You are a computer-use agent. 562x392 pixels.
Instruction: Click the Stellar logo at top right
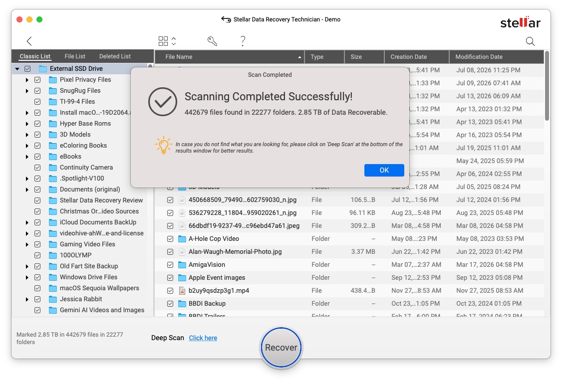pos(520,22)
